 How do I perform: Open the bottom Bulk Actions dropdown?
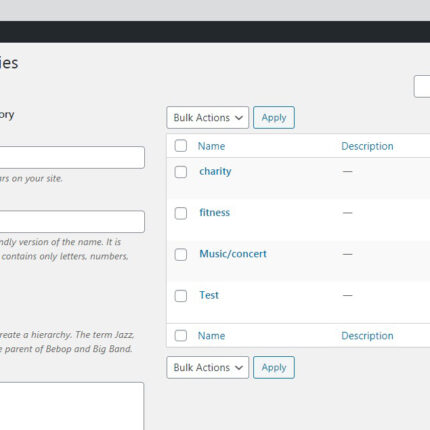click(x=208, y=367)
